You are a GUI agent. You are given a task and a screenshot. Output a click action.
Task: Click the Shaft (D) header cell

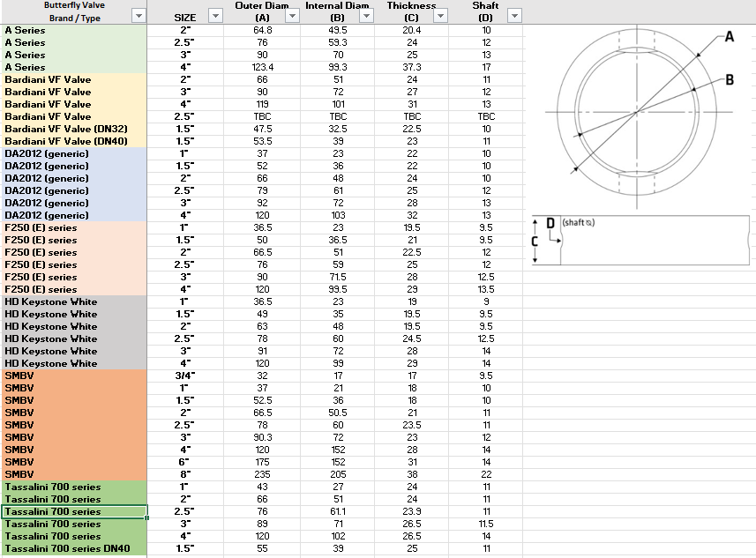click(485, 11)
